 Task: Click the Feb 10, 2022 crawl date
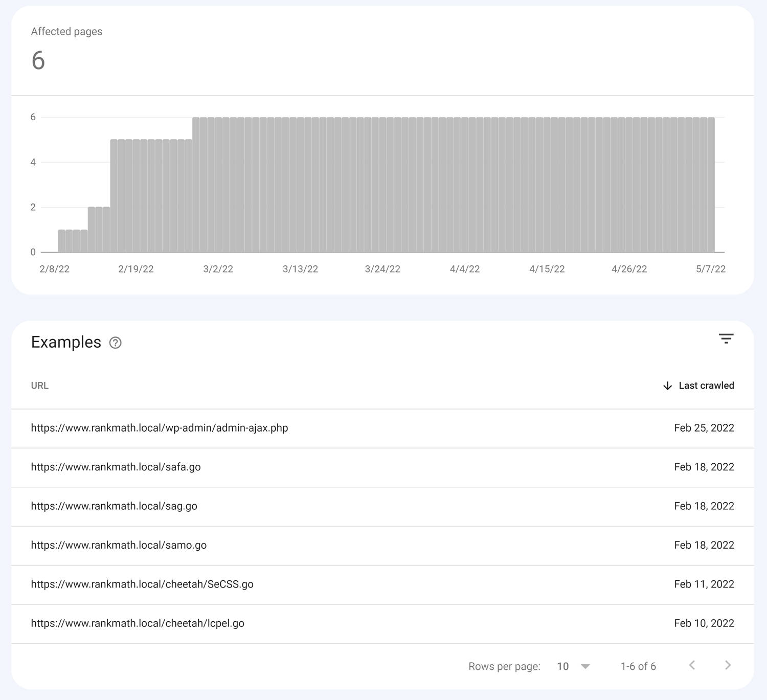704,623
